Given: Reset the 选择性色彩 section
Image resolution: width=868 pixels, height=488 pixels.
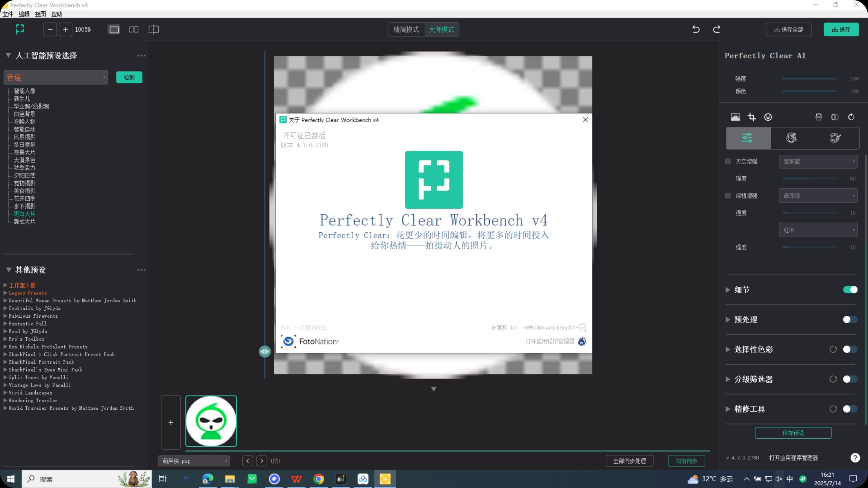Looking at the screenshot, I should (833, 349).
